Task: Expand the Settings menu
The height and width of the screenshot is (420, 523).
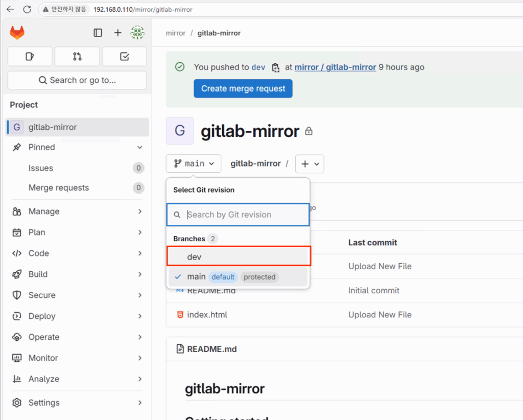Action: point(77,403)
